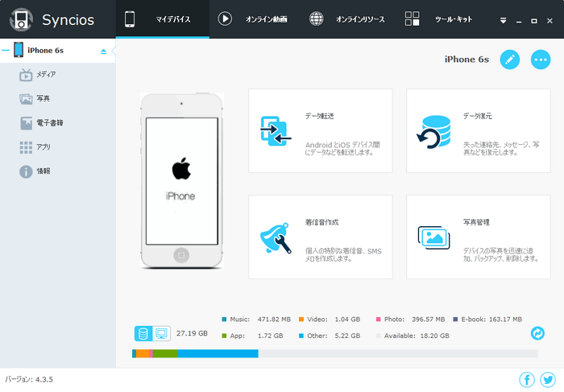Image resolution: width=564 pixels, height=392 pixels.
Task: Click the database restore icon
Action: (x=433, y=132)
